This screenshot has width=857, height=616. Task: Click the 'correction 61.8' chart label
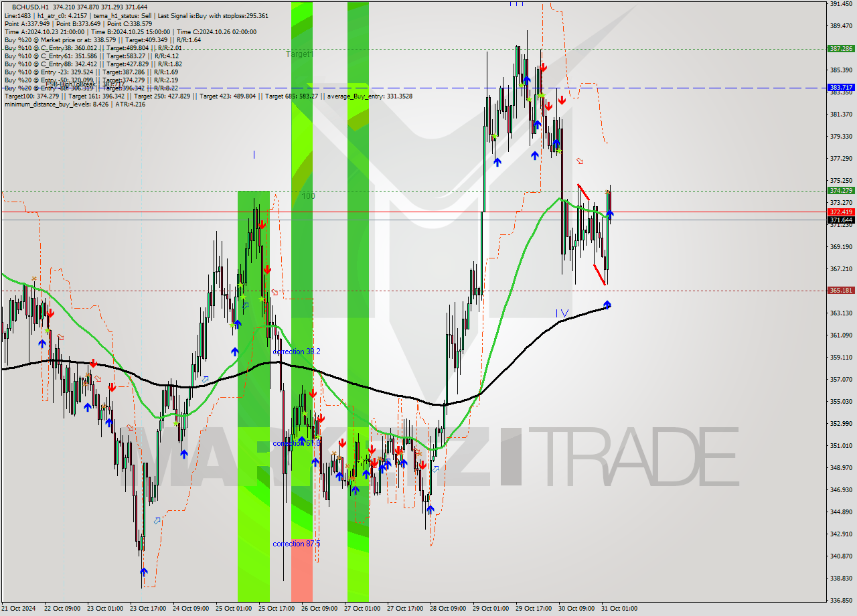[x=297, y=443]
